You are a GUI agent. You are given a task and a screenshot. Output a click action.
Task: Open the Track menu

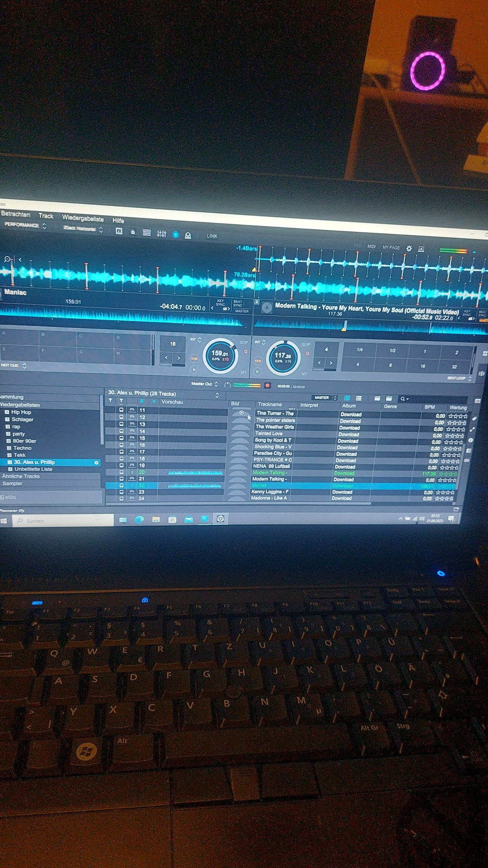[46, 216]
